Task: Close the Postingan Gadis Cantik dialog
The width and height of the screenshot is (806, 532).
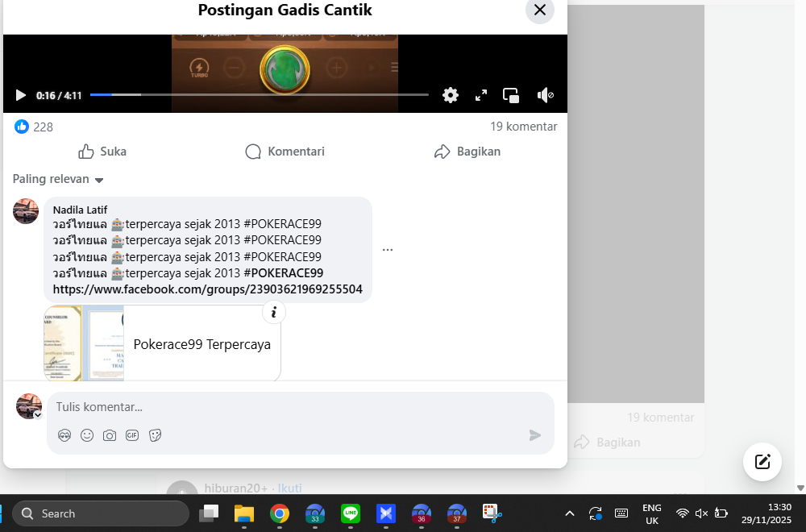Action: click(x=540, y=10)
